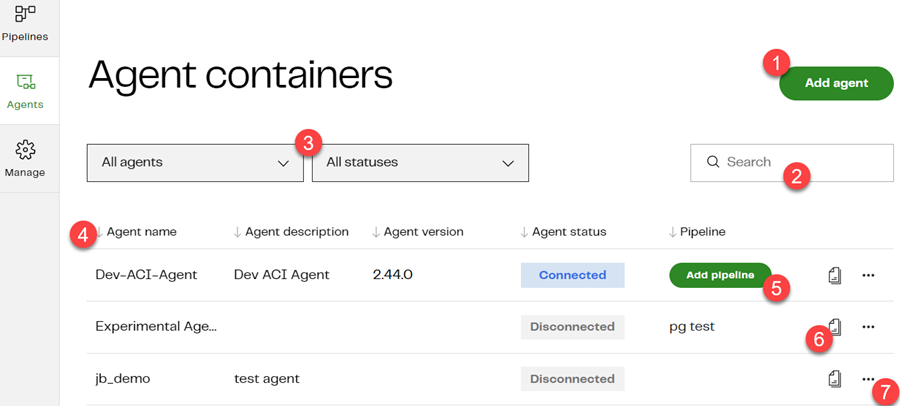Click into the Search input field
This screenshot has width=900, height=406.
click(792, 163)
